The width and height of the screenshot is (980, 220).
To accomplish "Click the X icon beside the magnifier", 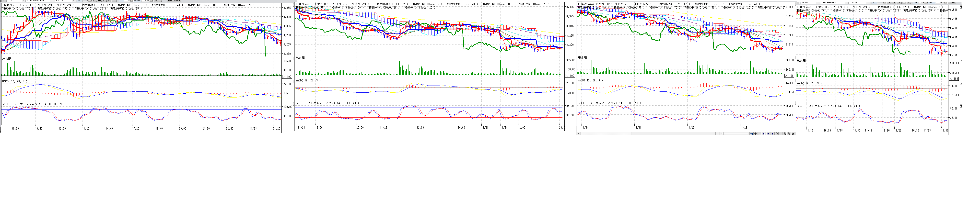I will 793,134.
